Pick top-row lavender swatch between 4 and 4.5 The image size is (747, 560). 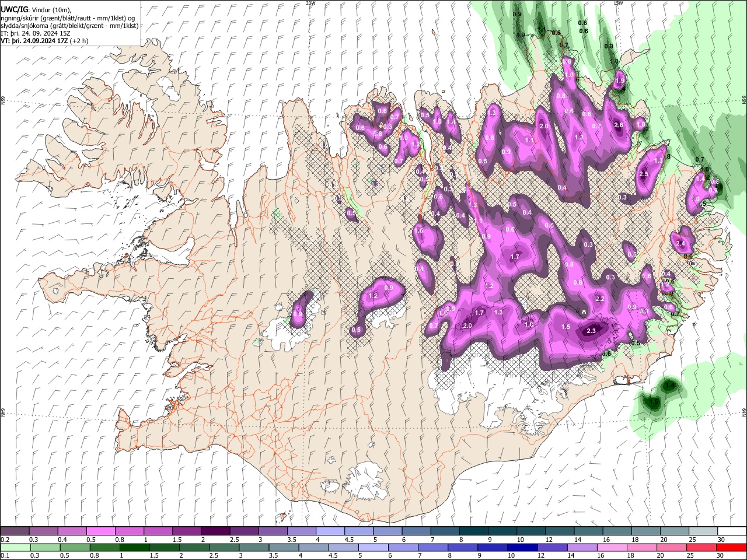pyautogui.click(x=330, y=531)
